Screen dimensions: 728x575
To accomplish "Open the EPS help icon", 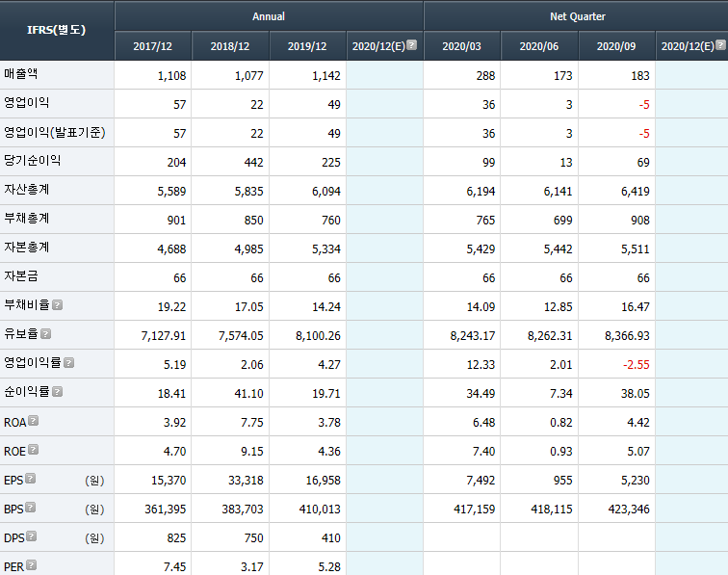I will pos(30,478).
